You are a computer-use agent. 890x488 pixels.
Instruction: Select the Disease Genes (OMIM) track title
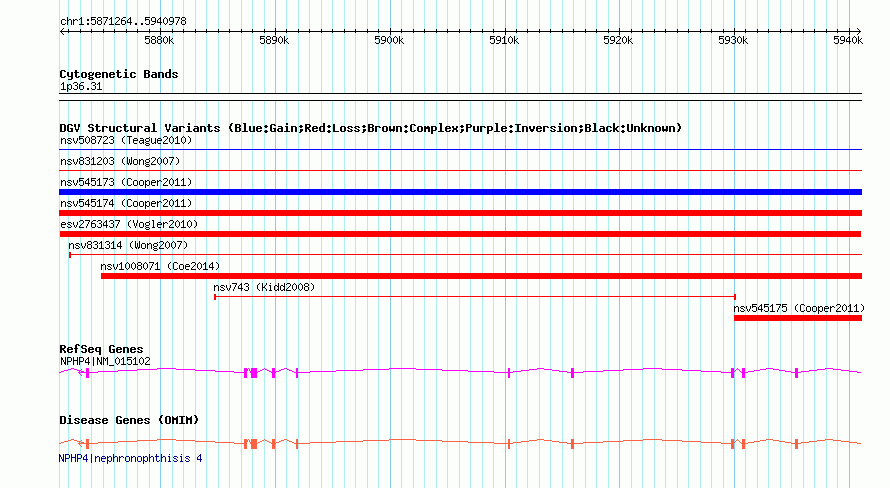coord(129,420)
